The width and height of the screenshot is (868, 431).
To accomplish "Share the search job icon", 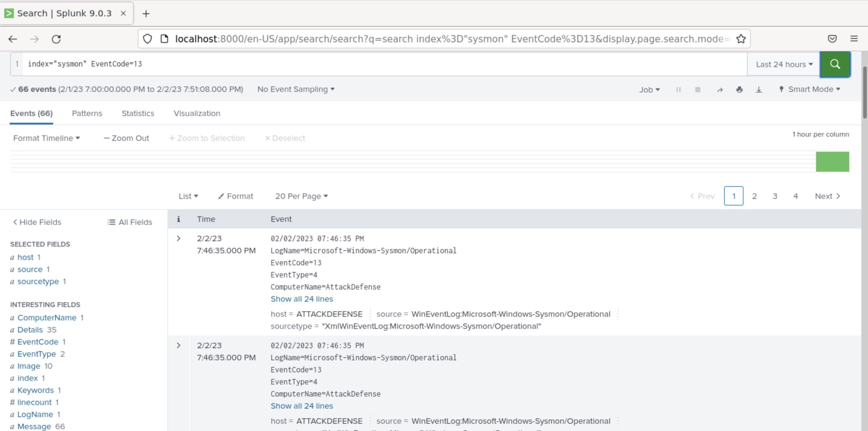I will (720, 90).
